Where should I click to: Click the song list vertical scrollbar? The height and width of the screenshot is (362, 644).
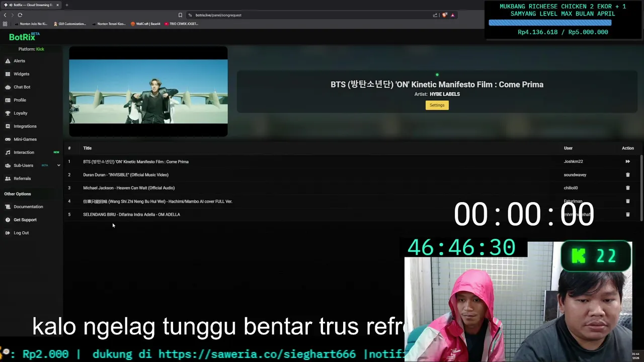641,187
